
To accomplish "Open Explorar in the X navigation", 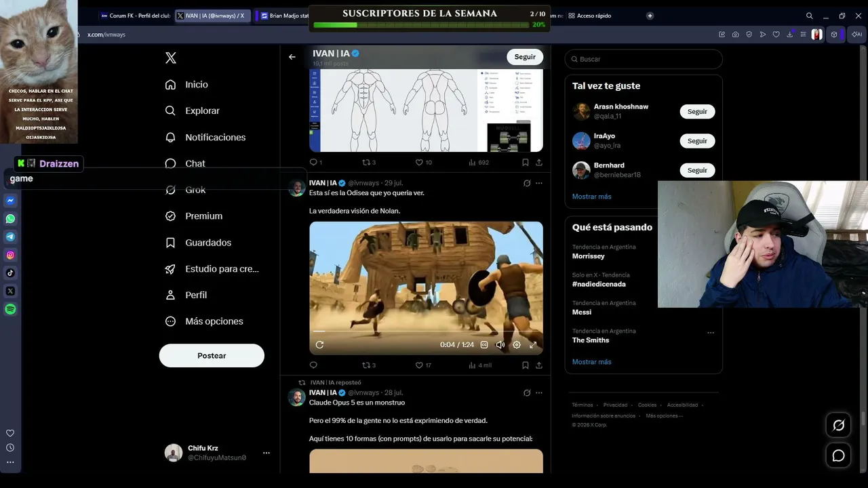I will tap(193, 110).
